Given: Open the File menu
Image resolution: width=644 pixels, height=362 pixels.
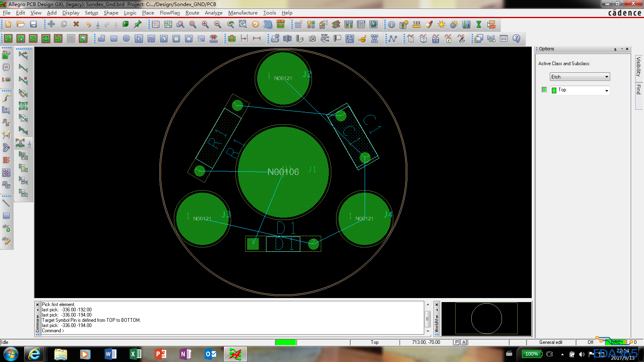Looking at the screenshot, I should (6, 13).
